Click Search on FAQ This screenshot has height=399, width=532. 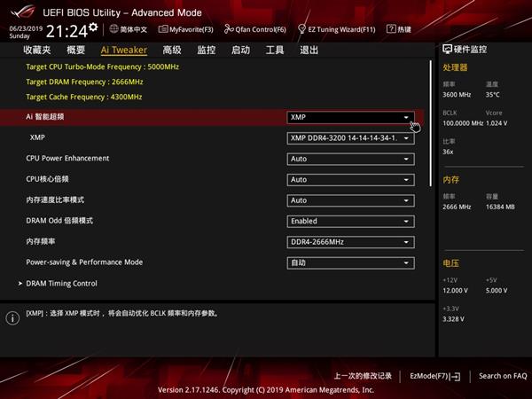(503, 376)
